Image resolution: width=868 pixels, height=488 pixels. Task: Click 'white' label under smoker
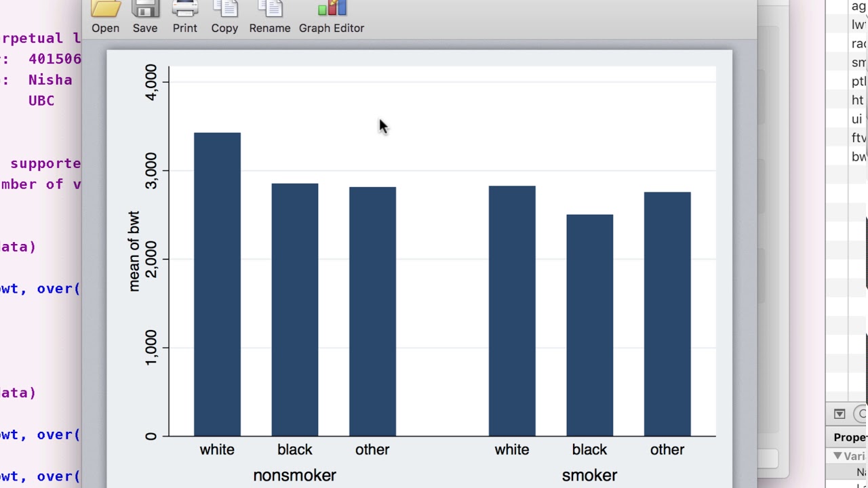pyautogui.click(x=512, y=449)
